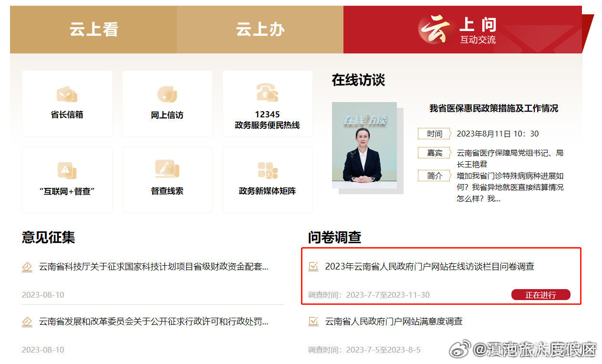Open the 网上信访 icon

167,94
